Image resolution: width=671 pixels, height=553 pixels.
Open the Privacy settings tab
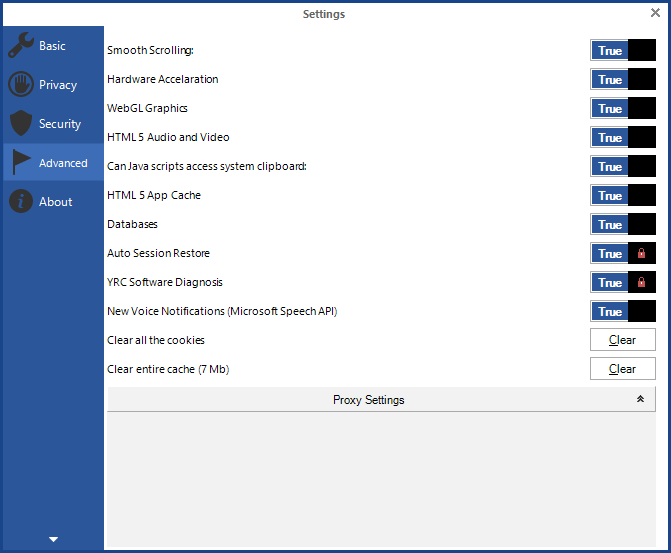click(x=53, y=84)
